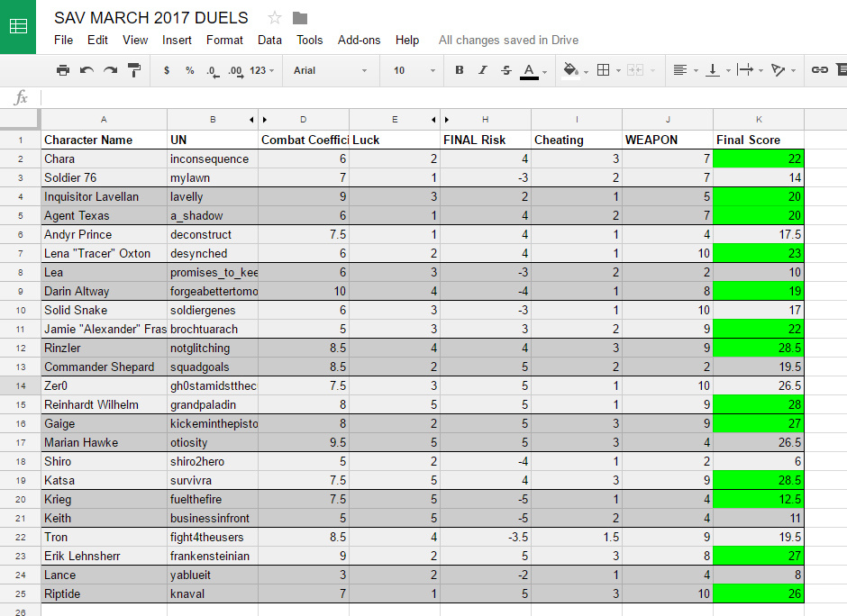Screen dimensions: 847x616
Task: Select the 'Character Name' header cell
Action: [x=105, y=140]
